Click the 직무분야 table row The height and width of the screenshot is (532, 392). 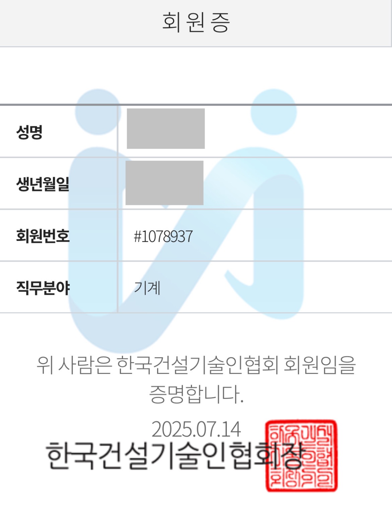pyautogui.click(x=196, y=287)
